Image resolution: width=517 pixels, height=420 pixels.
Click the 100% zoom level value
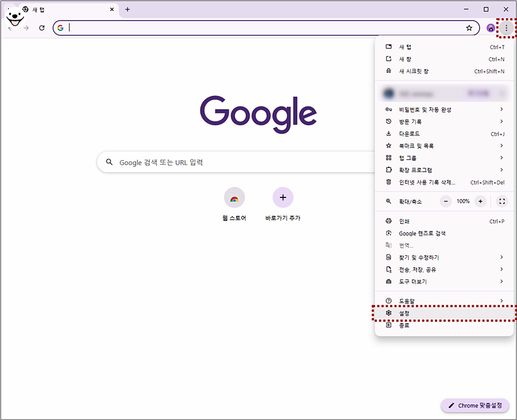click(463, 201)
